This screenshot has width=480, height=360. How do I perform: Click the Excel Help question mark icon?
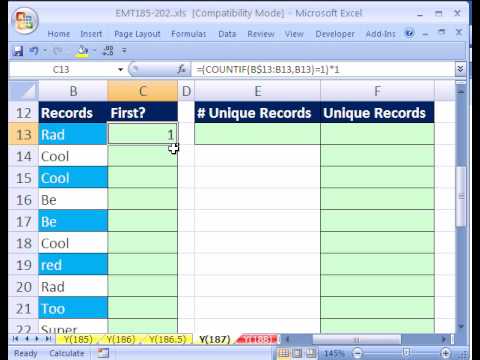(409, 33)
